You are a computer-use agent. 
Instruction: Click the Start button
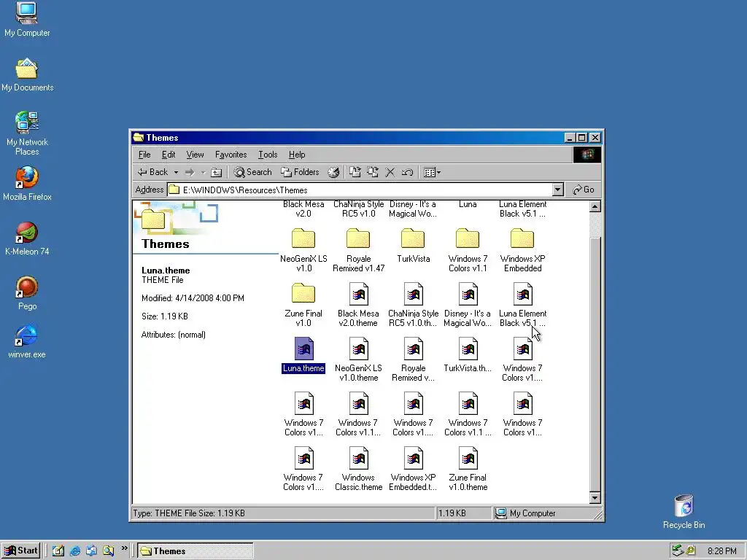click(20, 551)
